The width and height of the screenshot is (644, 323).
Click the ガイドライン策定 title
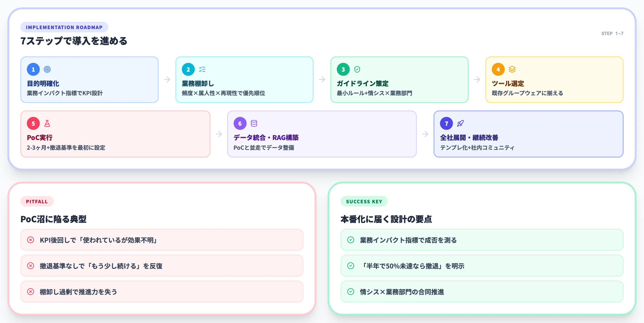(x=362, y=83)
